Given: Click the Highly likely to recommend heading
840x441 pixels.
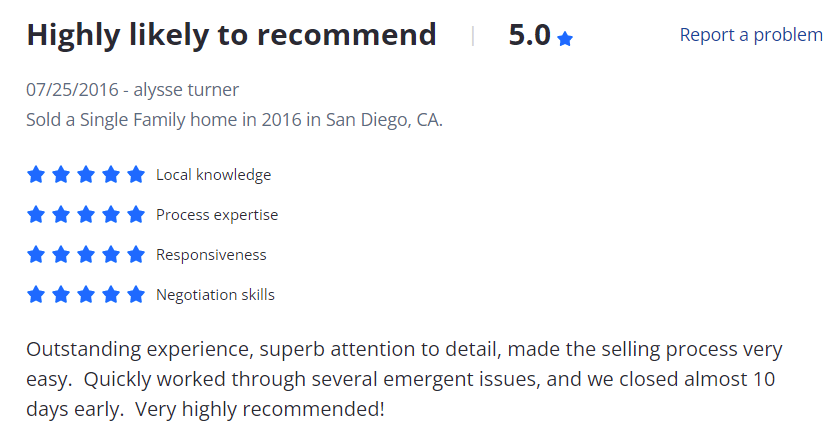Looking at the screenshot, I should (x=231, y=35).
